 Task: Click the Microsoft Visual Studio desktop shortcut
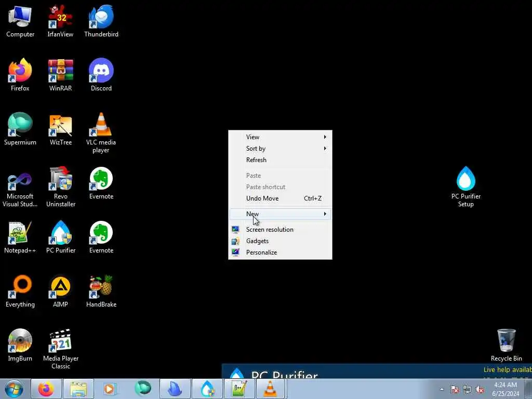coord(20,187)
